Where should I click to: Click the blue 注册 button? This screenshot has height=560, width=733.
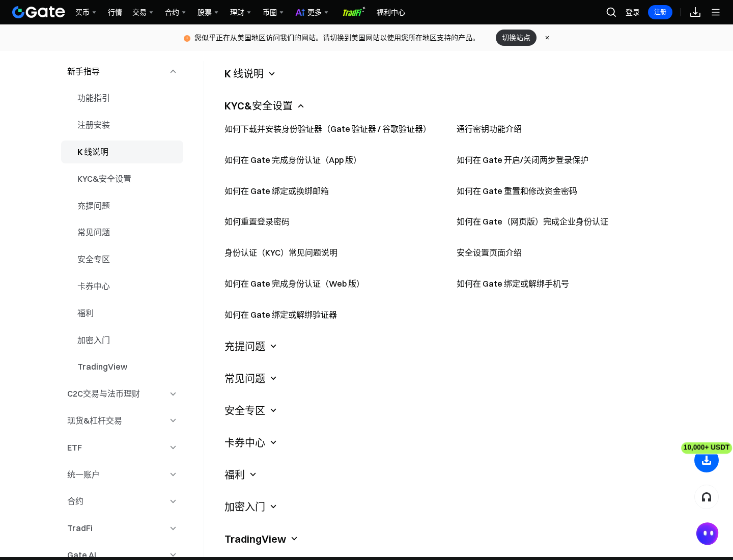(660, 12)
